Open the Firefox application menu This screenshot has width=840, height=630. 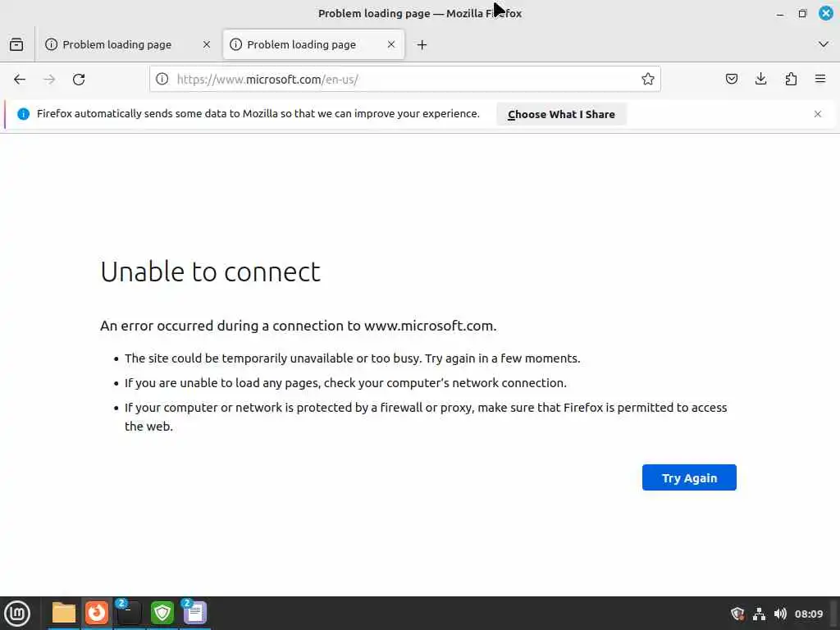pyautogui.click(x=820, y=80)
